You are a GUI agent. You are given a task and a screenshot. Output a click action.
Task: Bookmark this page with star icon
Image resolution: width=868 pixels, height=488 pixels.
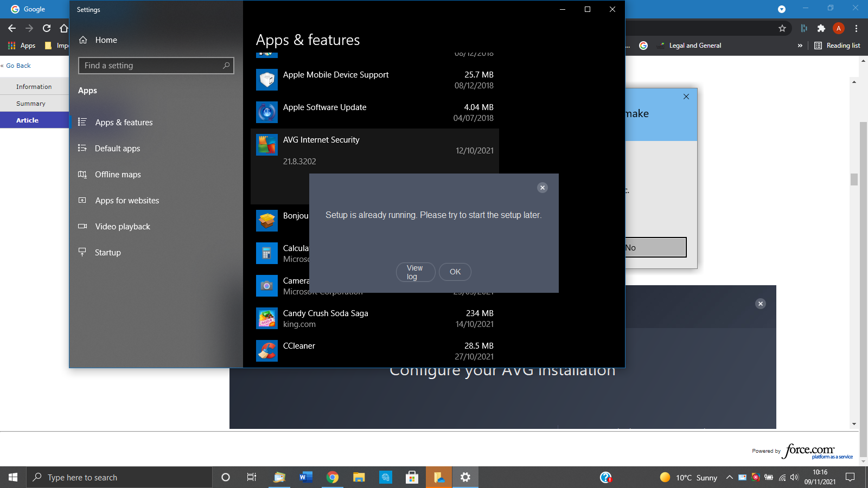coord(782,28)
